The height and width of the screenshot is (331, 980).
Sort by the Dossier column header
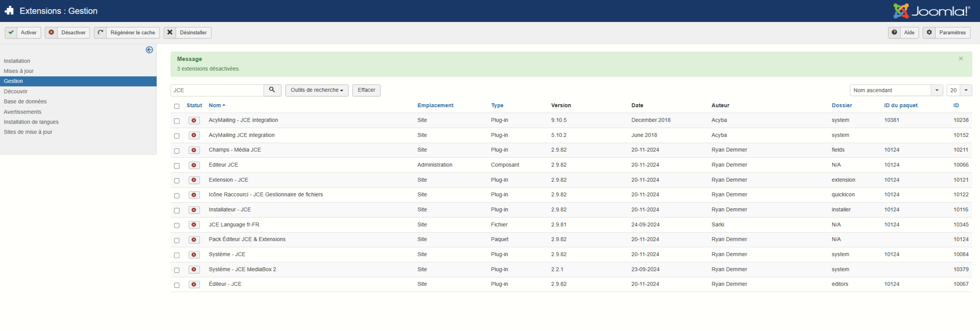842,105
